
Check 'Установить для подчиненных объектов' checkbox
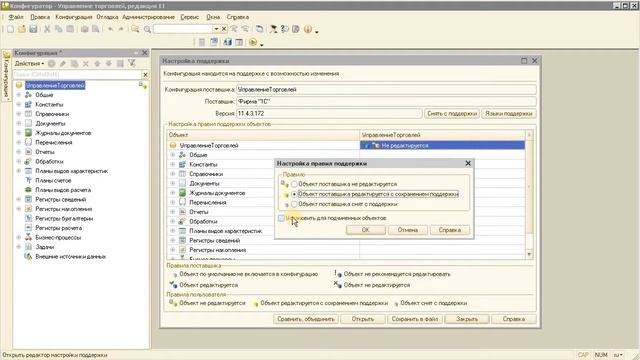tap(282, 218)
